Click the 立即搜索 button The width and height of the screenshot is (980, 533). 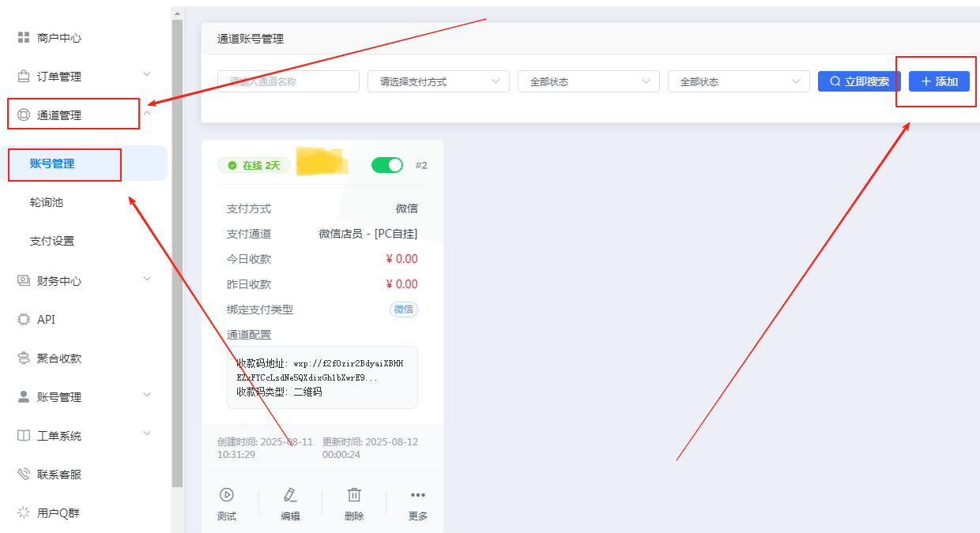pyautogui.click(x=859, y=81)
